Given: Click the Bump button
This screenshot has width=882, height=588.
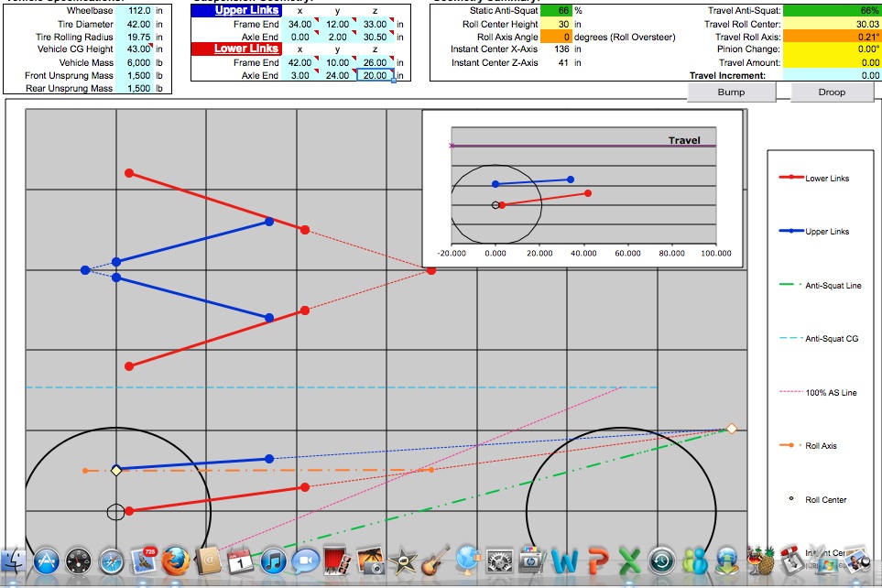Looking at the screenshot, I should click(x=731, y=92).
